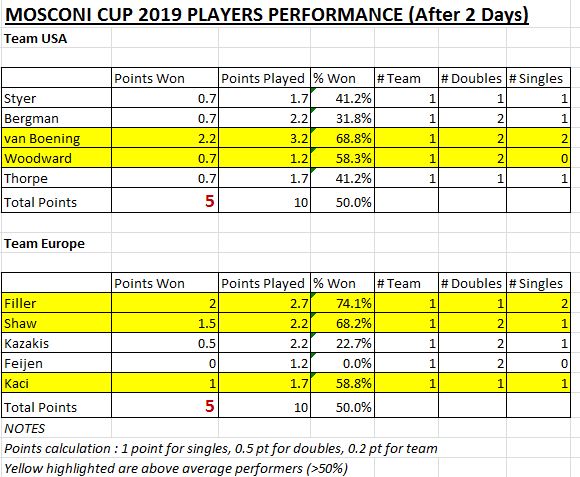
Task: Click the Kaci name cell
Action: click(x=56, y=383)
